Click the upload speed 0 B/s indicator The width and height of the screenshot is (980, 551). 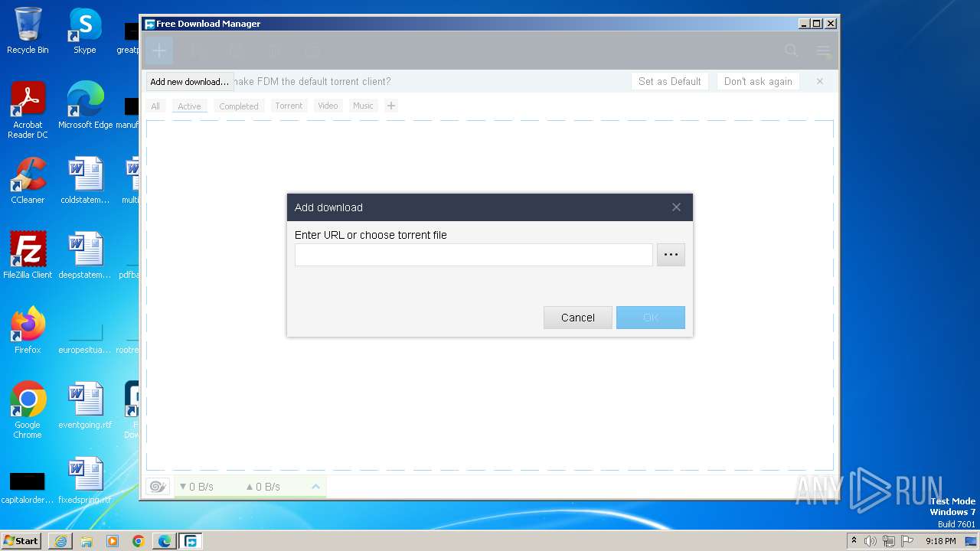[x=263, y=487]
